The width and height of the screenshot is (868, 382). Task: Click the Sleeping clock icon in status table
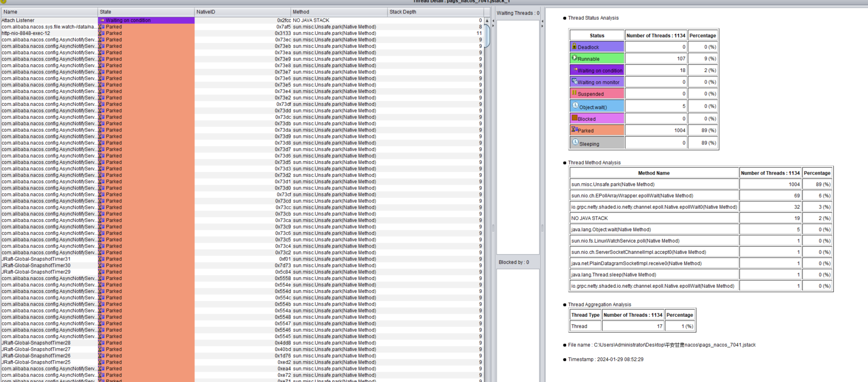click(575, 142)
